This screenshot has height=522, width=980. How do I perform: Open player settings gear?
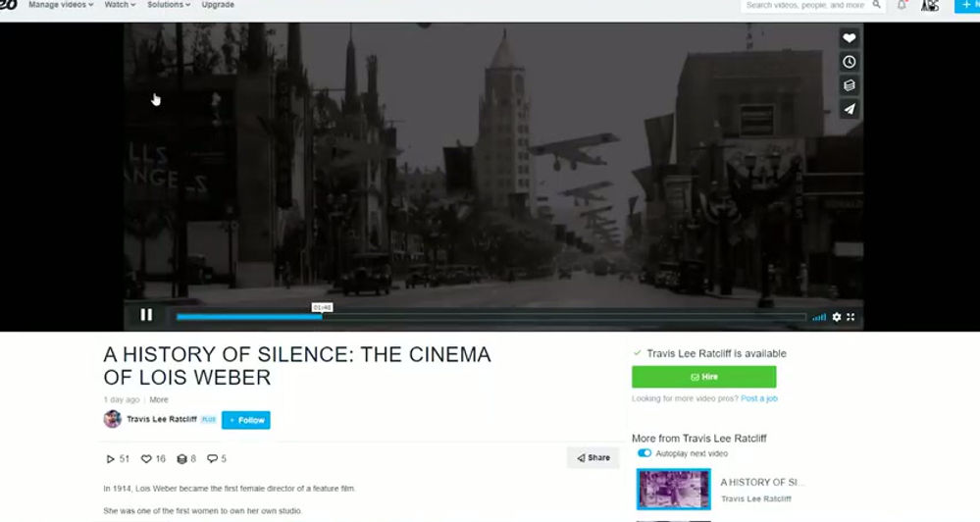coord(836,317)
